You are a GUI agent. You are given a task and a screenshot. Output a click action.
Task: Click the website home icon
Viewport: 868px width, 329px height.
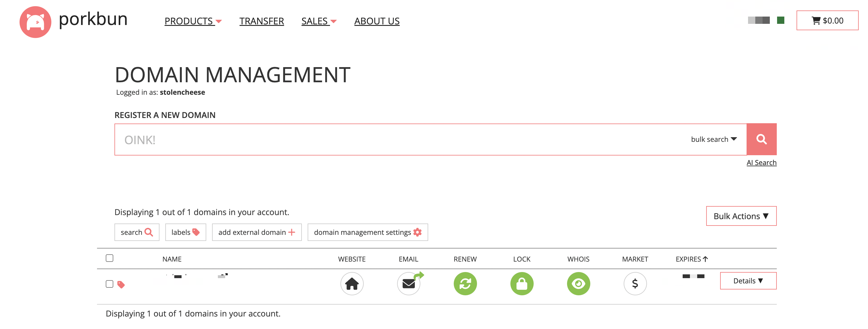click(x=352, y=283)
